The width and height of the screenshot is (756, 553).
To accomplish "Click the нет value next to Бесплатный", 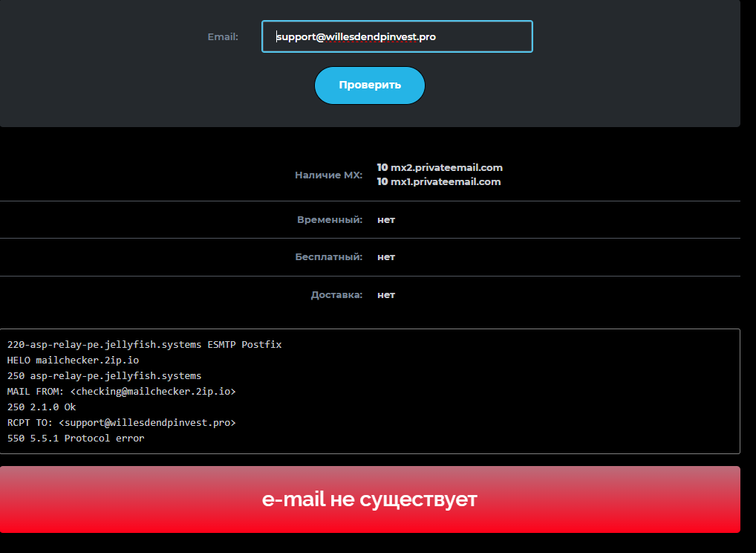I will (x=386, y=257).
